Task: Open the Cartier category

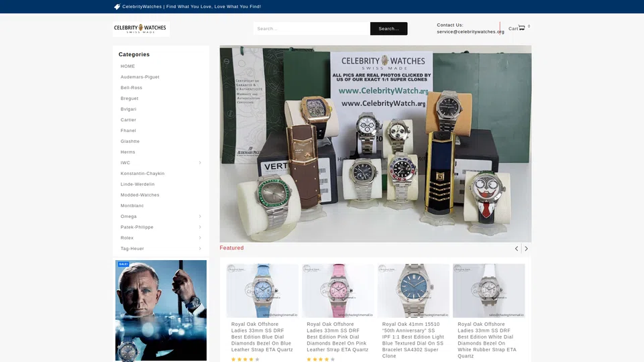Action: pyautogui.click(x=128, y=120)
